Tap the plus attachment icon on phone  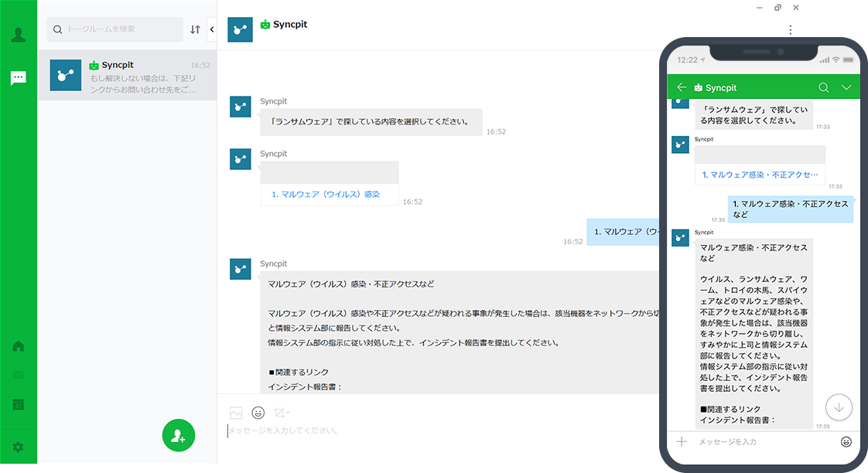coord(682,441)
